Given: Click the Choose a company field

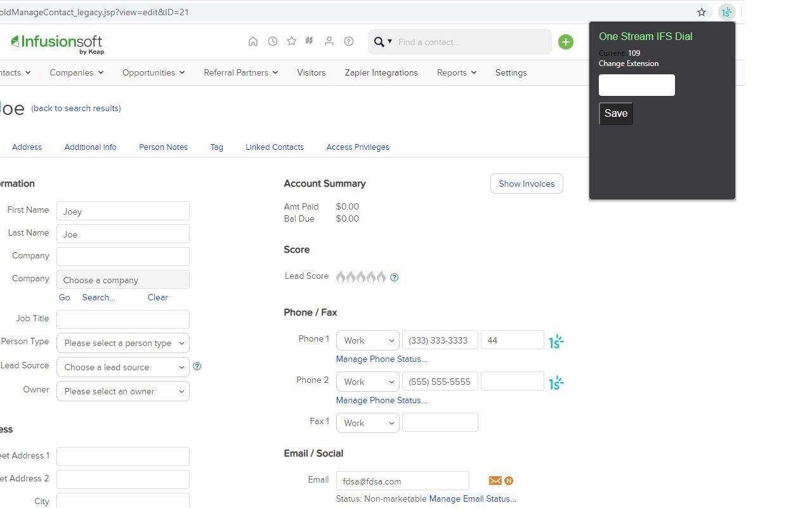Looking at the screenshot, I should [123, 280].
